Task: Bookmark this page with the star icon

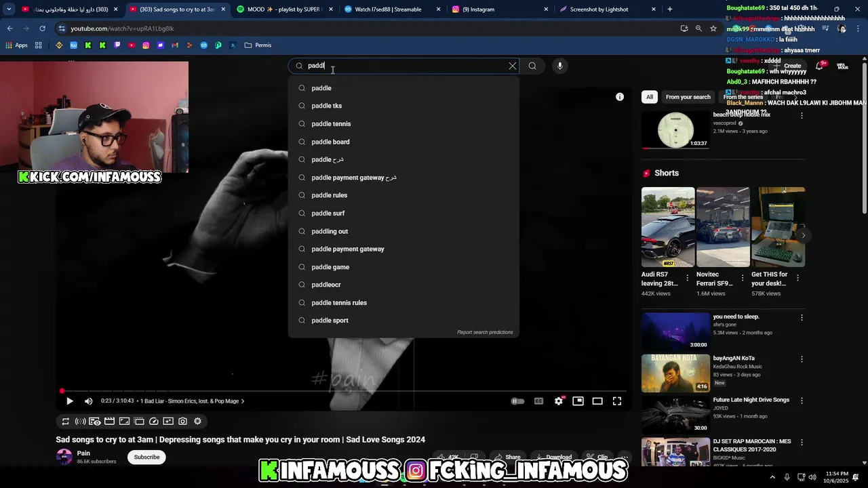Action: pos(713,28)
